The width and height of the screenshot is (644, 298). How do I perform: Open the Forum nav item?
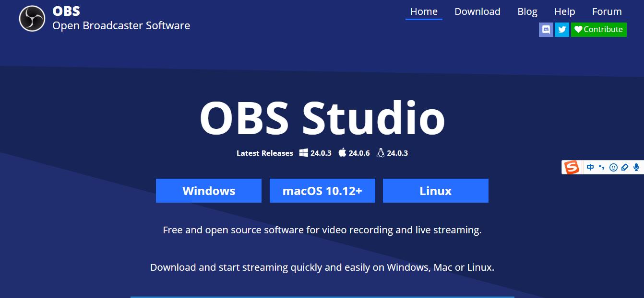coord(607,11)
